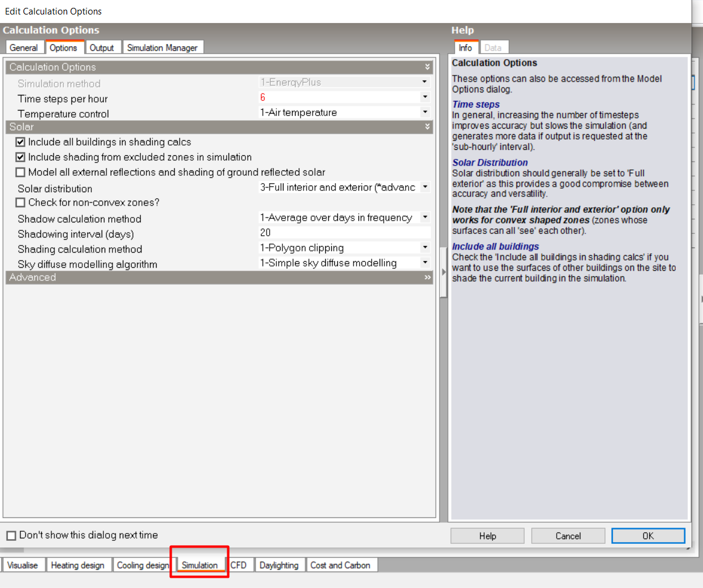Click the Solar Distribution help heading
This screenshot has width=703, height=588.
(490, 163)
